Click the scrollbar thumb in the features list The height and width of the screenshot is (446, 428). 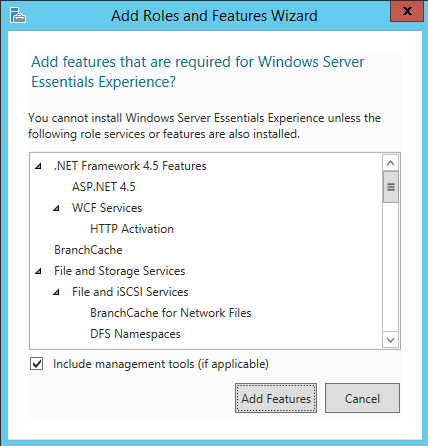click(x=391, y=187)
